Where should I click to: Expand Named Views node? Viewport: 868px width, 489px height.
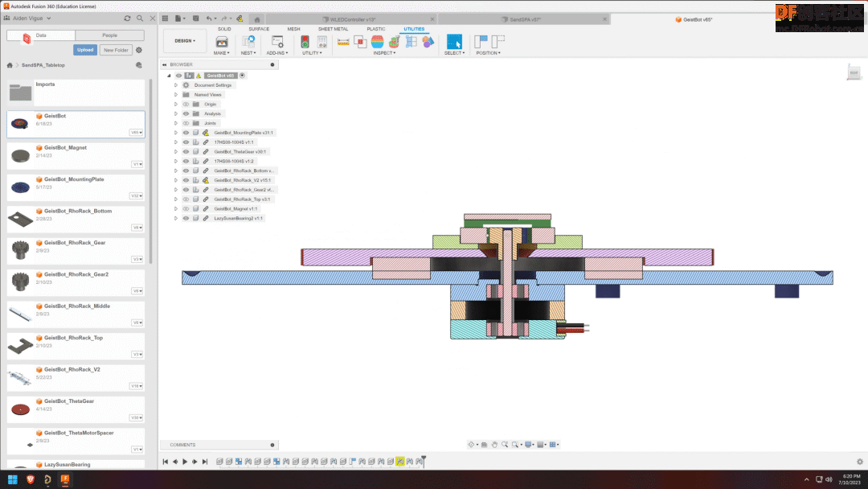(176, 95)
